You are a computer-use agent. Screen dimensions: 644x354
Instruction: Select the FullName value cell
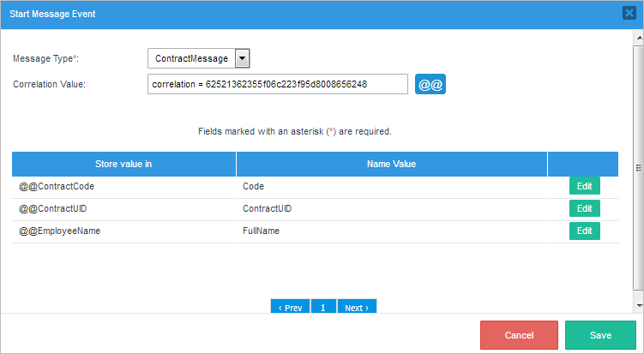(x=262, y=231)
